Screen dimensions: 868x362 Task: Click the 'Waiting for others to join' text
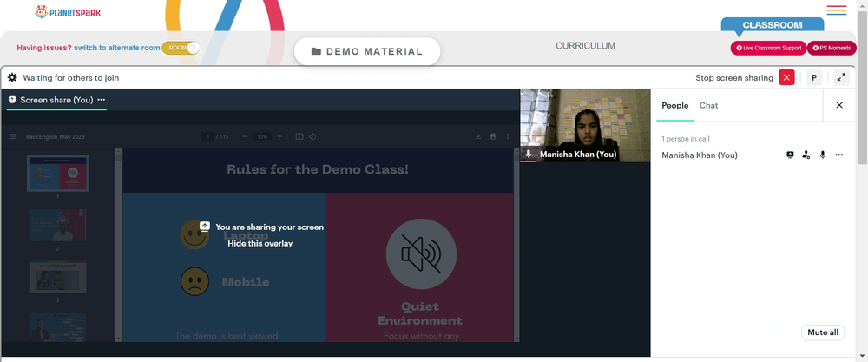click(x=71, y=78)
